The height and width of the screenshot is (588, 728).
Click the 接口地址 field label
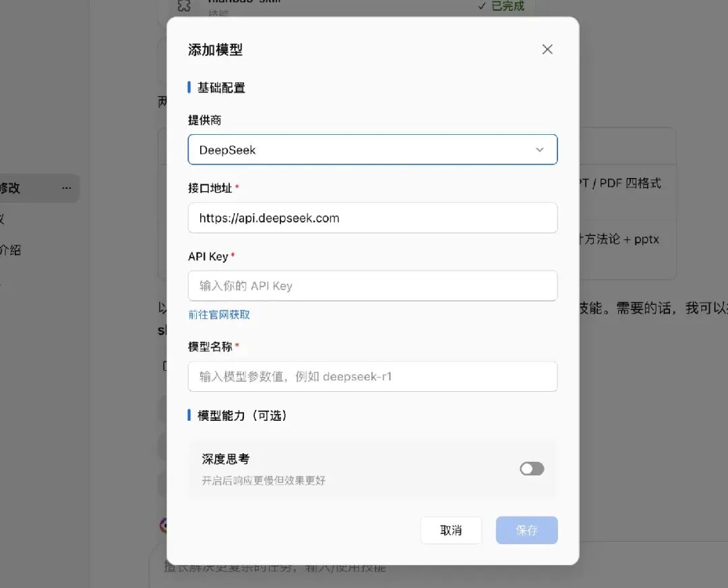210,188
